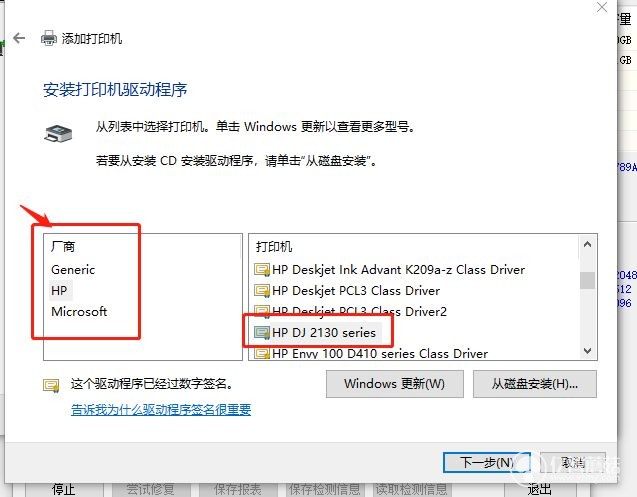Viewport: 637px width, 497px height.
Task: Open the driver signing importance link
Action: 161,410
